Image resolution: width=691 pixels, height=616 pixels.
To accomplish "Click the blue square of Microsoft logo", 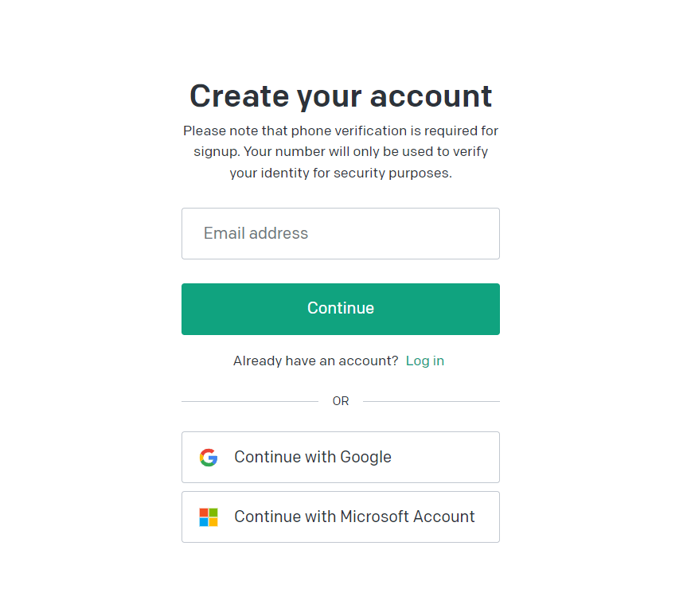I will [x=204, y=522].
